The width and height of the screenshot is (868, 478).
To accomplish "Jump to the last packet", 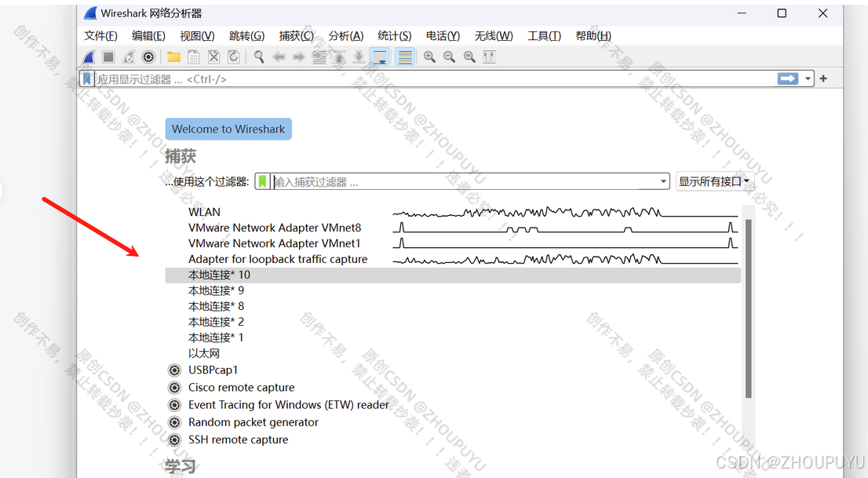I will [x=359, y=57].
